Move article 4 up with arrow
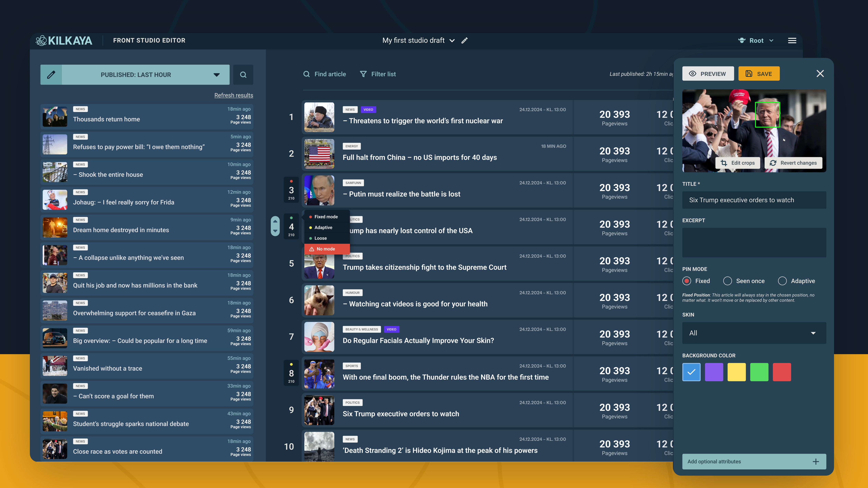 pos(275,221)
